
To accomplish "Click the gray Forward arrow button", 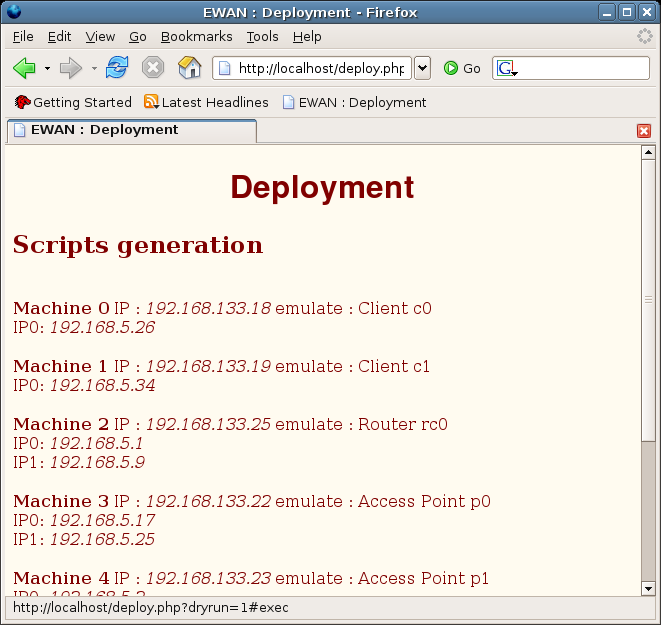I will [x=70, y=68].
